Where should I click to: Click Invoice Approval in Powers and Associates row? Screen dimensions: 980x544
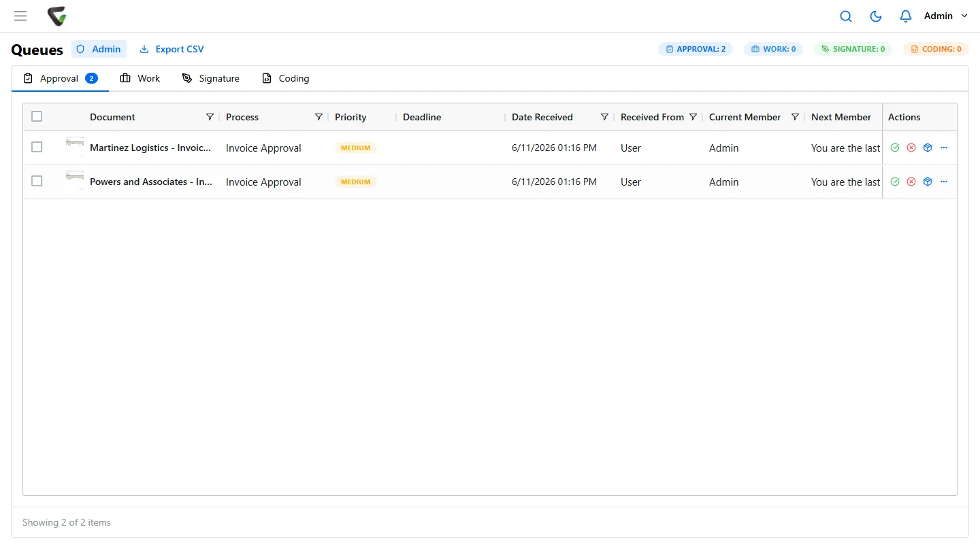click(x=263, y=182)
